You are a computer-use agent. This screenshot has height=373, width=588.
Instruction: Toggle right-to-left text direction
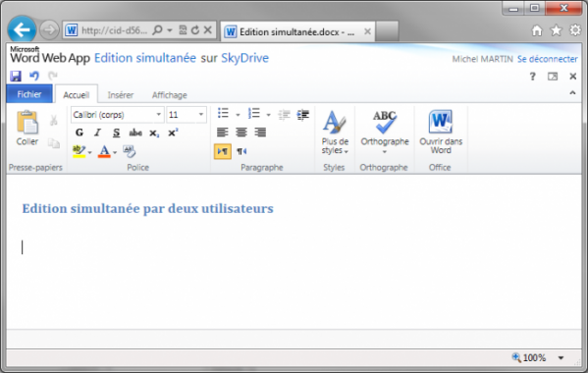coord(241,151)
